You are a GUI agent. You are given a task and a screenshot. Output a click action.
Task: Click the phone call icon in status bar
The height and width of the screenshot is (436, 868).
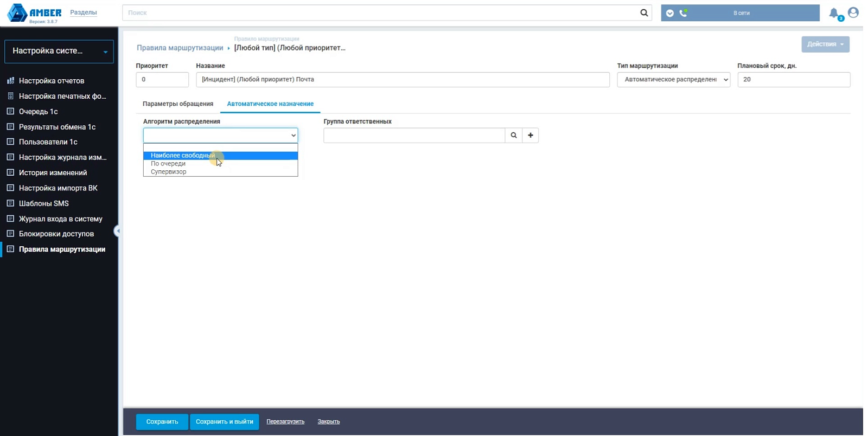(684, 13)
